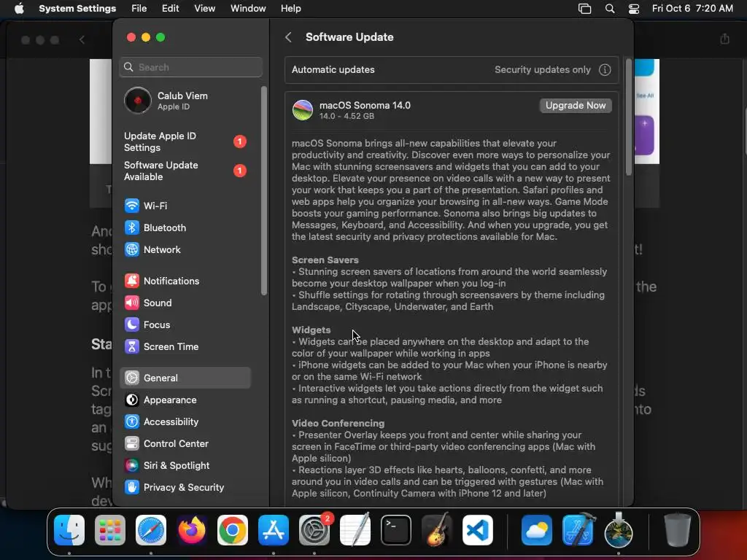Image resolution: width=747 pixels, height=560 pixels.
Task: Open macOS installer icon in Dock
Action: [619, 530]
